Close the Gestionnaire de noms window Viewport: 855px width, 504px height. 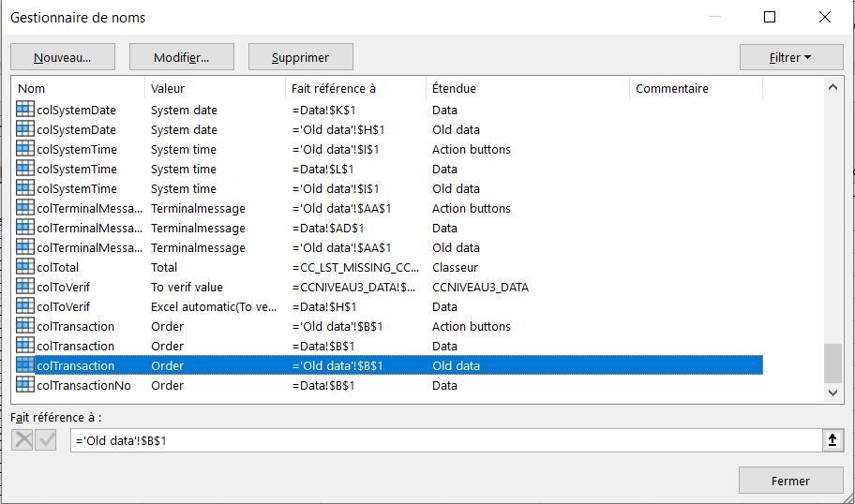[825, 17]
